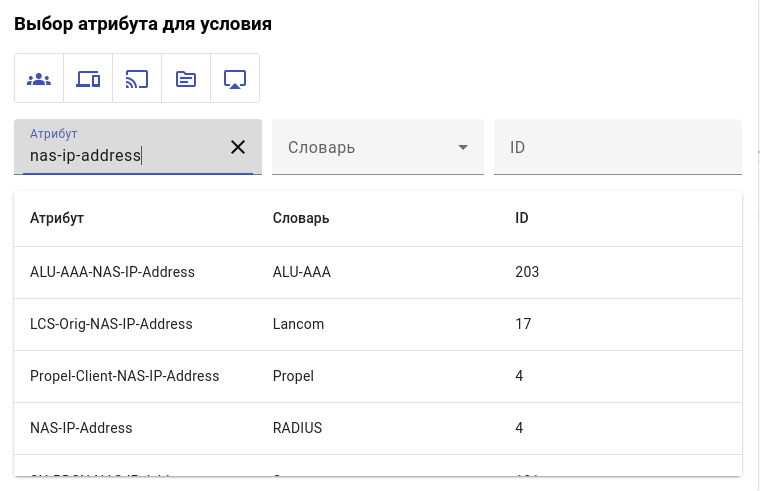Sort by the Атрибут column header
The width and height of the screenshot is (760, 491).
coord(57,218)
